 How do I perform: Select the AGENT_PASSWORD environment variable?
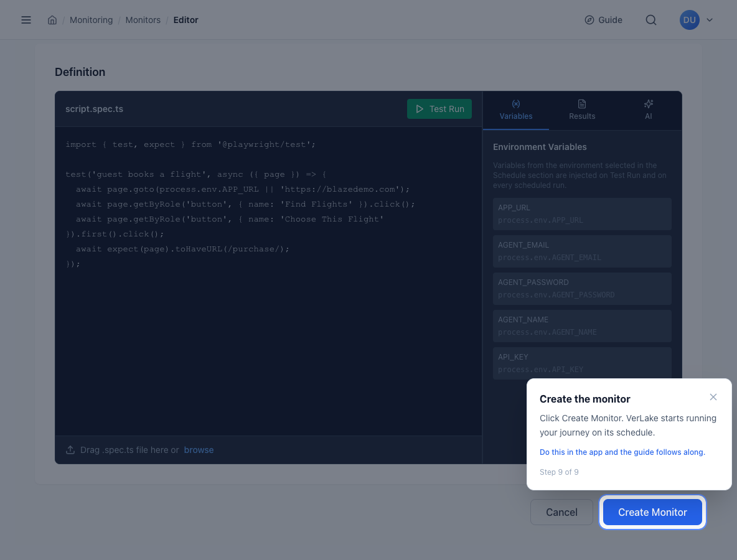click(x=582, y=289)
